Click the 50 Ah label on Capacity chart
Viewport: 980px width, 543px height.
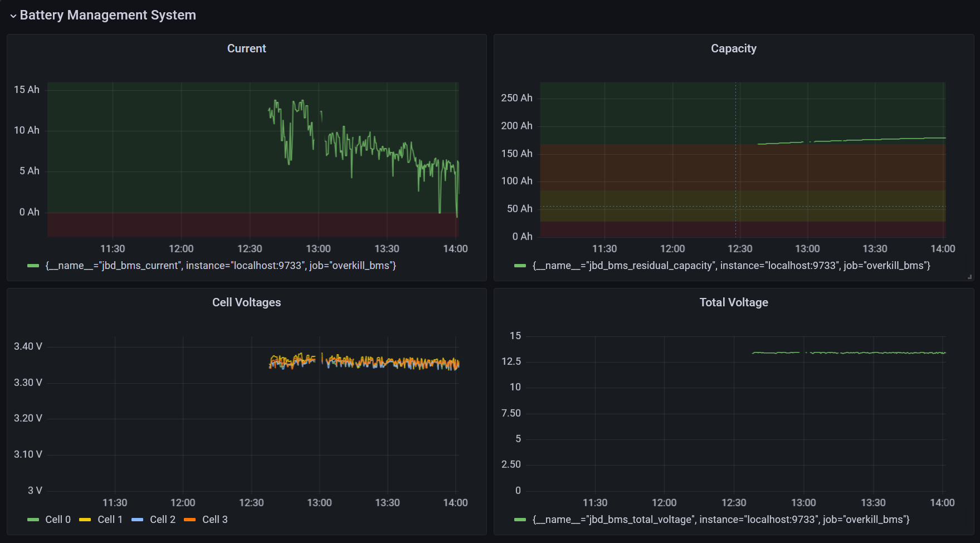pyautogui.click(x=520, y=209)
